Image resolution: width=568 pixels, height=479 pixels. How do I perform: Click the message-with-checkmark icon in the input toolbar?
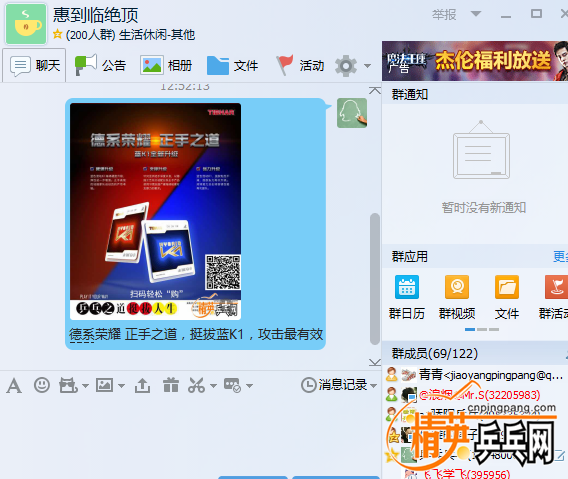pos(232,385)
